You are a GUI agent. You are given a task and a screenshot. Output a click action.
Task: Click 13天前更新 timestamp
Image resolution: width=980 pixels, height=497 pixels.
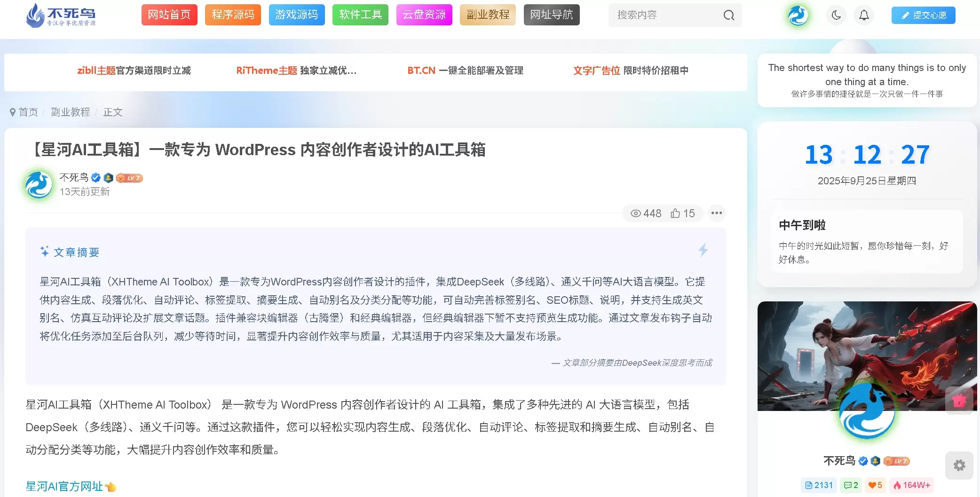(x=85, y=192)
